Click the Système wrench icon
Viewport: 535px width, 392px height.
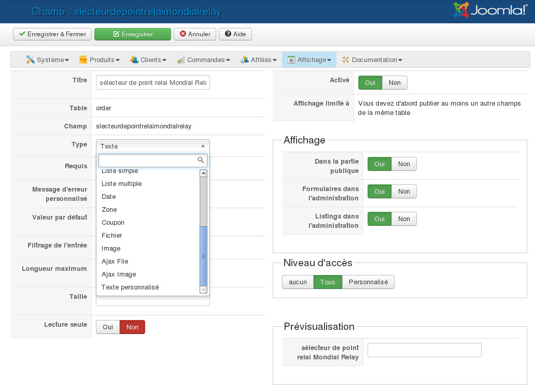[30, 60]
